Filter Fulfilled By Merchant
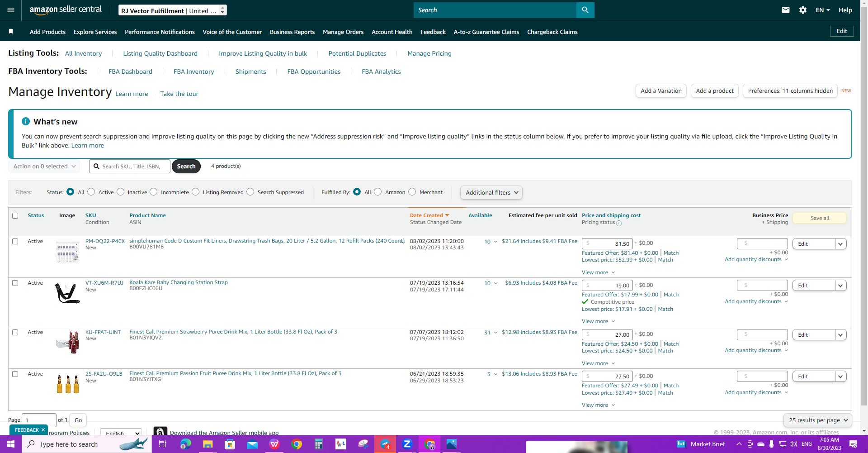Viewport: 868px width, 453px height. (412, 192)
